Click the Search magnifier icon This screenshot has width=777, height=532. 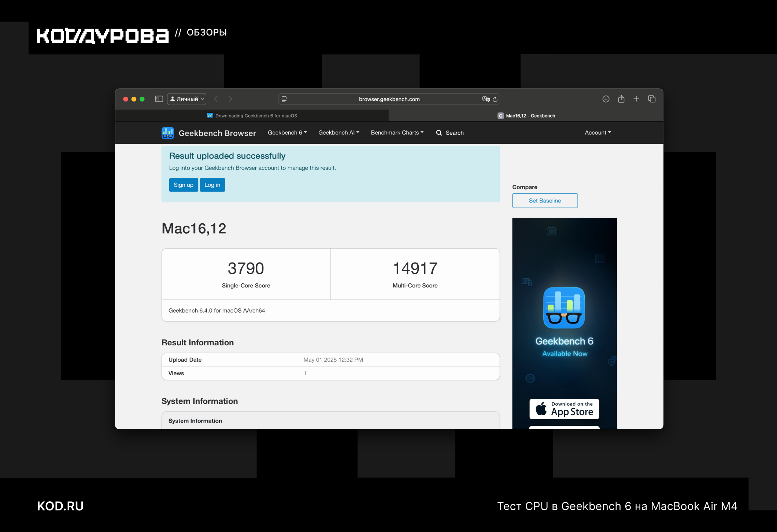click(x=439, y=133)
